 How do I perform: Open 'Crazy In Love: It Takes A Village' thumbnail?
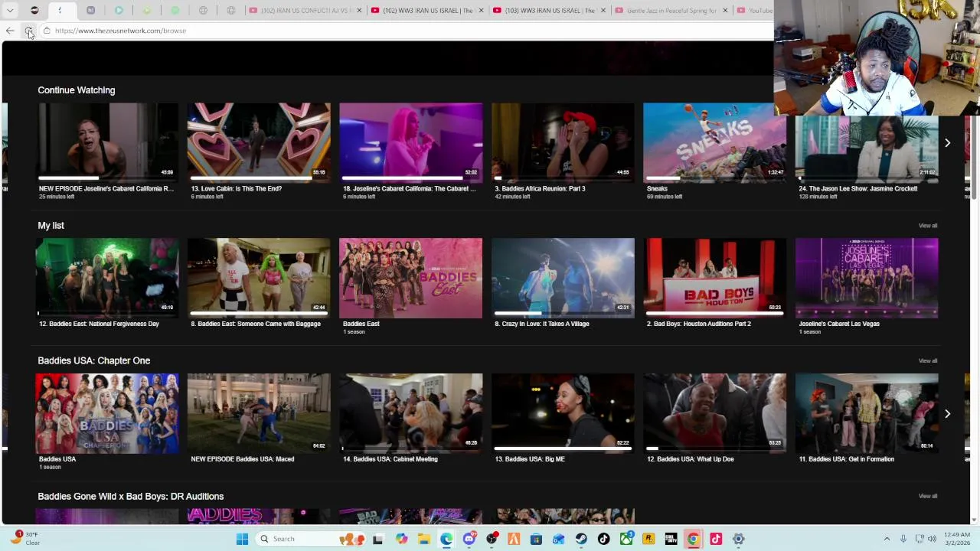coord(563,278)
